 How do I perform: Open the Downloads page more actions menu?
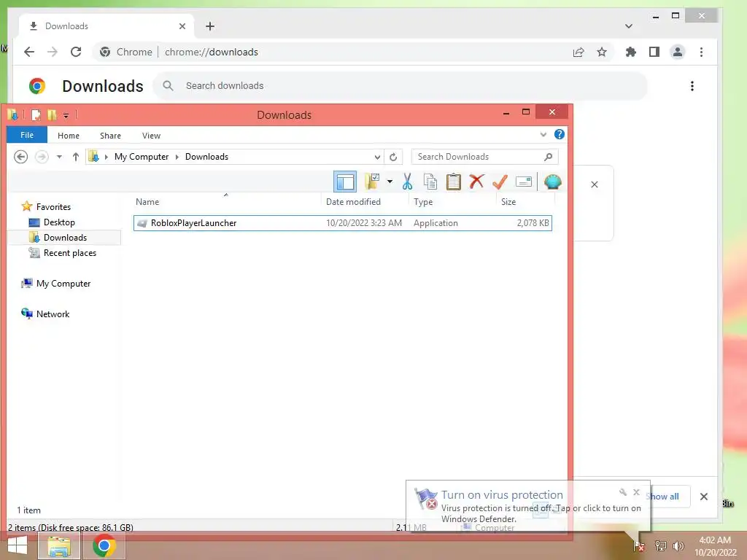[x=692, y=86]
